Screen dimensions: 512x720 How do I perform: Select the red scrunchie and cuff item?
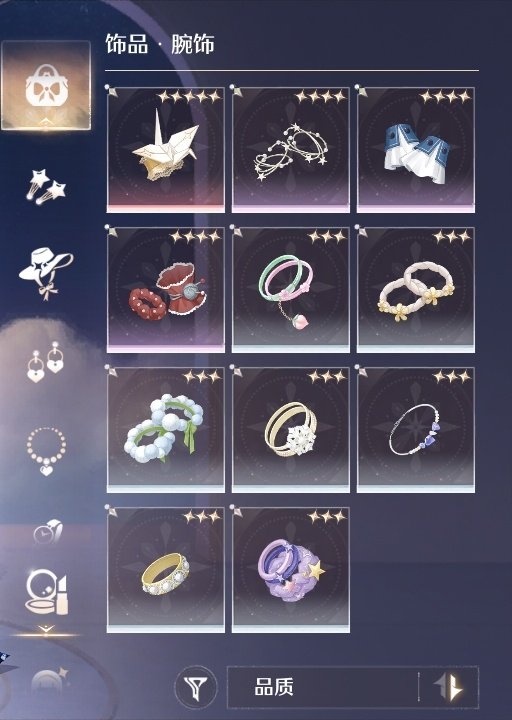click(166, 290)
